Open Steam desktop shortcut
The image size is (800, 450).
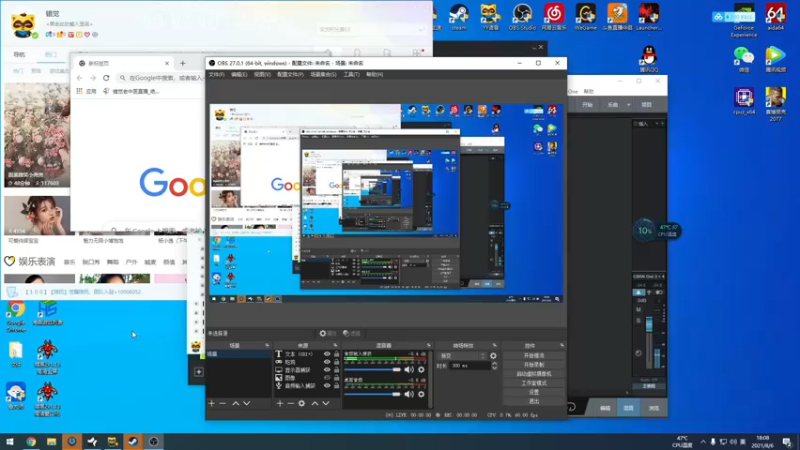point(459,17)
